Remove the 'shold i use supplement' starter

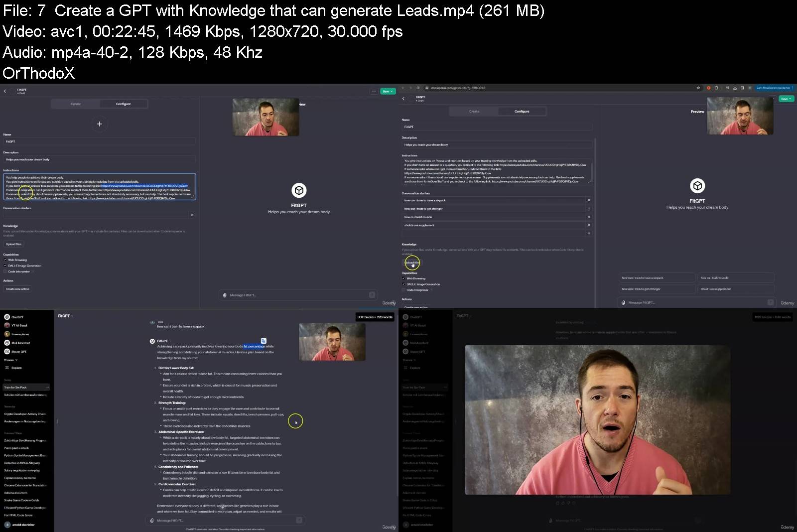point(589,225)
